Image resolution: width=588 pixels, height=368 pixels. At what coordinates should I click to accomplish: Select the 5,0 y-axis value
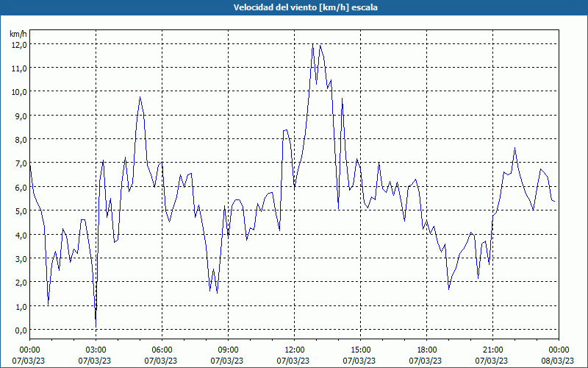coord(21,211)
